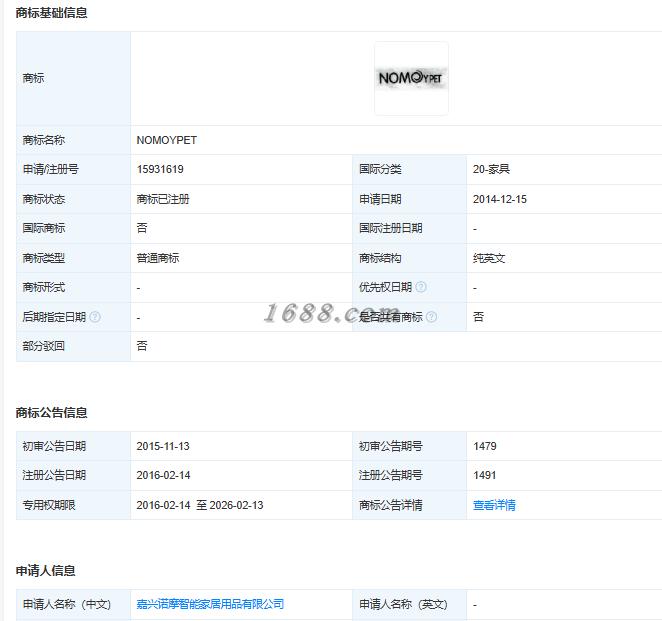Click help icon beside 后期指定日期
This screenshot has height=621, width=662.
pyautogui.click(x=95, y=317)
